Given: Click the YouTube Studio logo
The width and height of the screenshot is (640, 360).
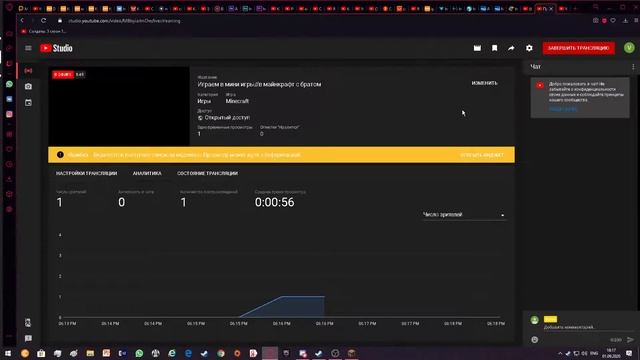Looking at the screenshot, I should tap(56, 48).
